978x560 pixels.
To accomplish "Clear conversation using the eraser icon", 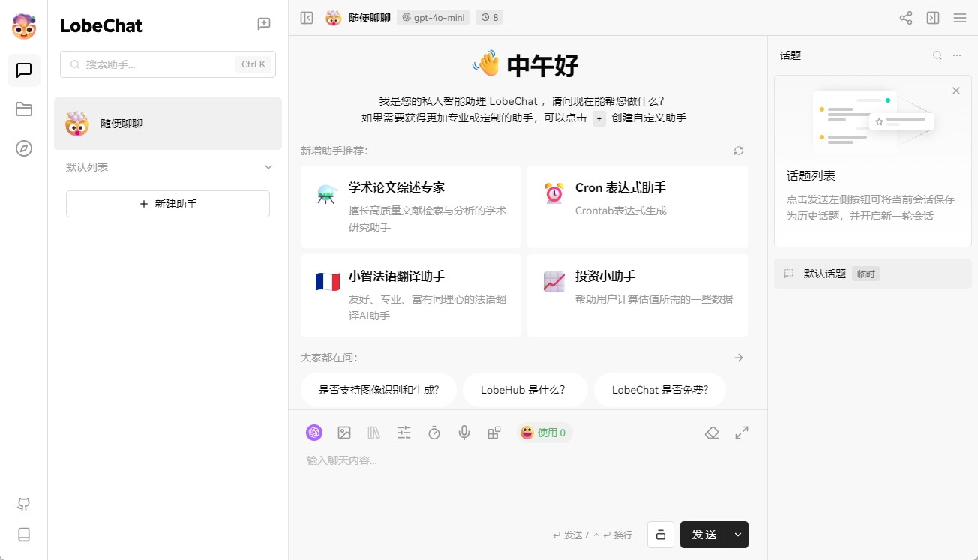I will coord(712,433).
